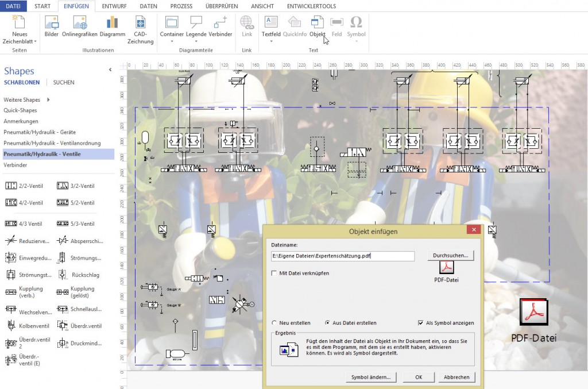Select the QuickInfo icon
The width and height of the screenshot is (588, 389).
293,26
